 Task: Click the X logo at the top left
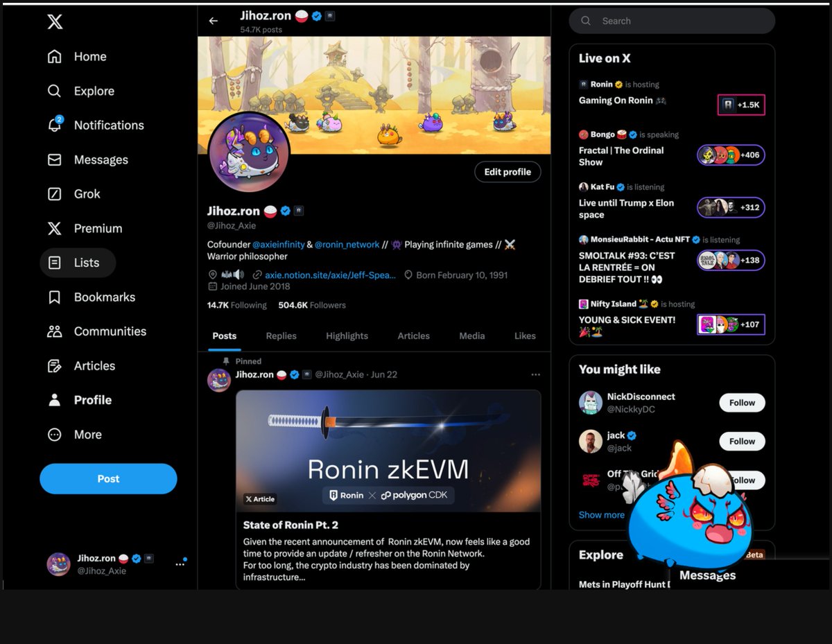pyautogui.click(x=54, y=21)
